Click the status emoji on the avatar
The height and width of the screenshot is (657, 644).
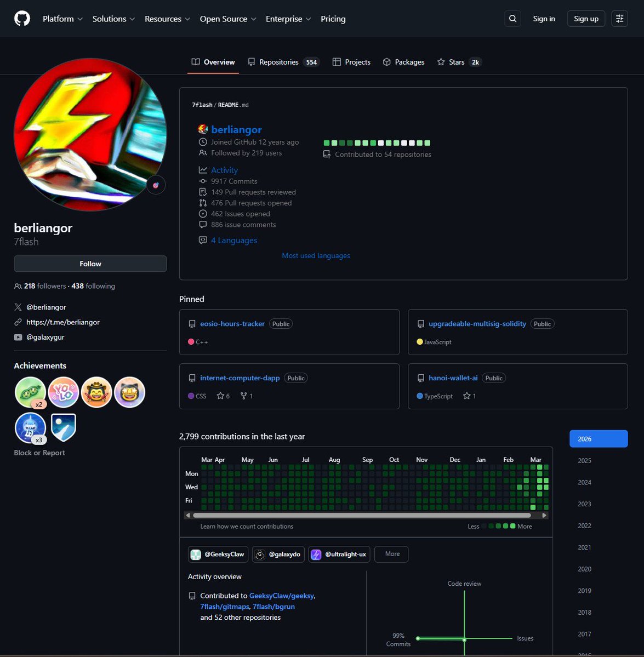pos(156,185)
